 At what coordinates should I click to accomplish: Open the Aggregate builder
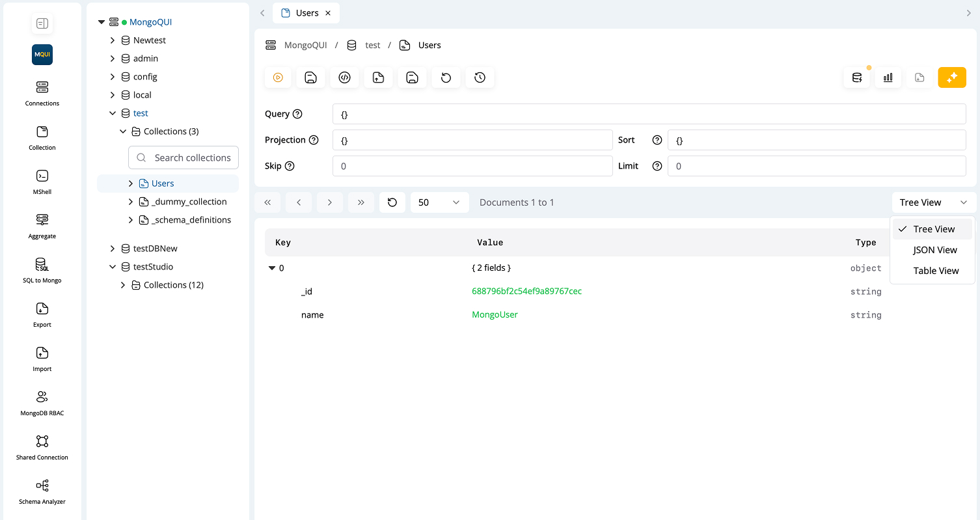pos(42,225)
